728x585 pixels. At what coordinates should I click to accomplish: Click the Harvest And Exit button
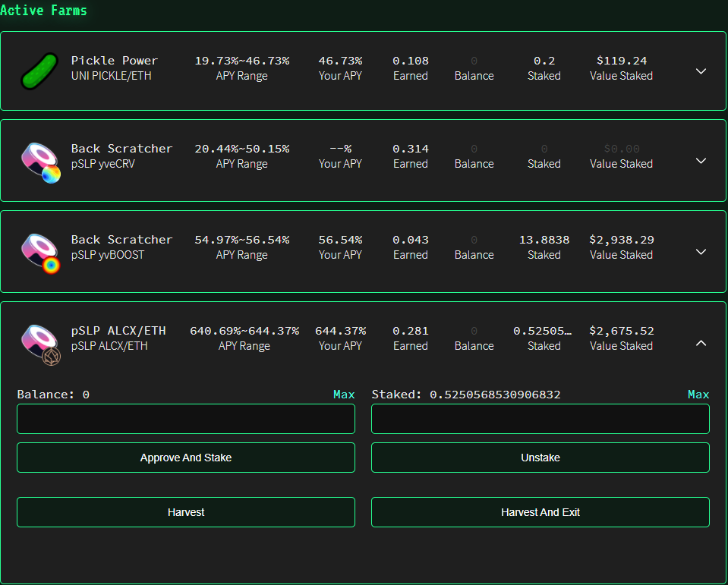click(540, 512)
